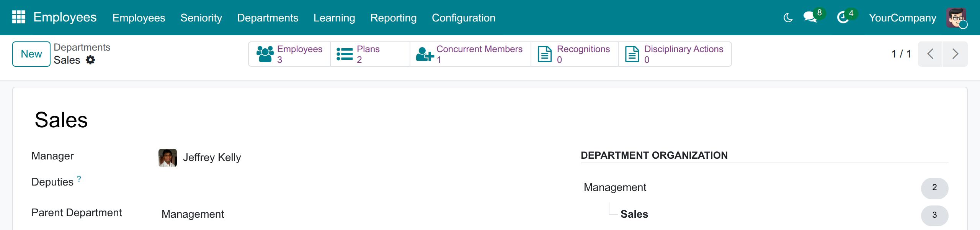Click the Deputies help question mark
The image size is (980, 230).
[79, 179]
